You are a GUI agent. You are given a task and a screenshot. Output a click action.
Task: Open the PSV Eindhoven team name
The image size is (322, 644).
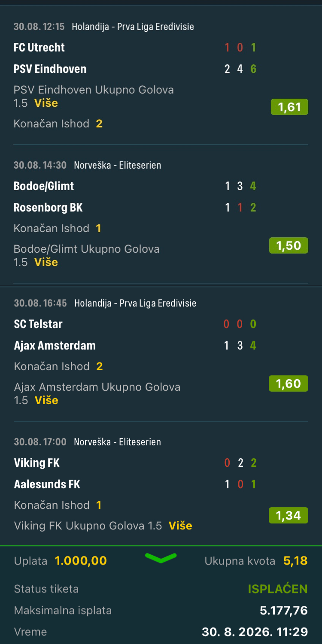(x=50, y=69)
